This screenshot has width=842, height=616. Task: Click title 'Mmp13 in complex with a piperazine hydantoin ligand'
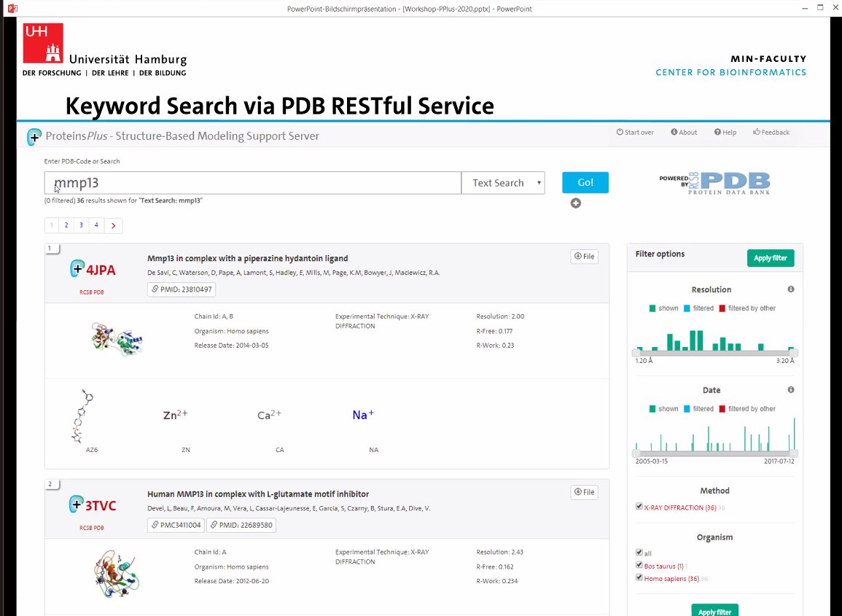pos(248,258)
